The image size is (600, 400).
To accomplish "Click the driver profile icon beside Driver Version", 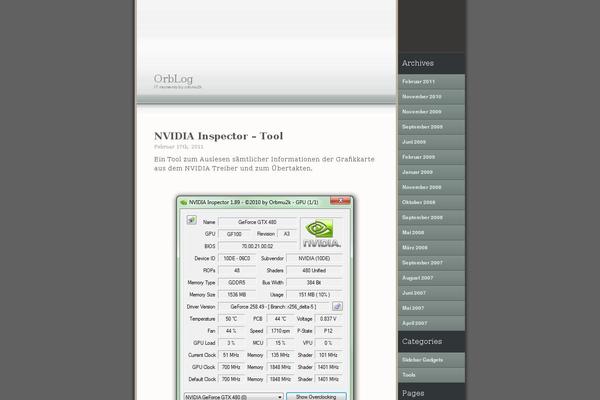I will point(337,306).
